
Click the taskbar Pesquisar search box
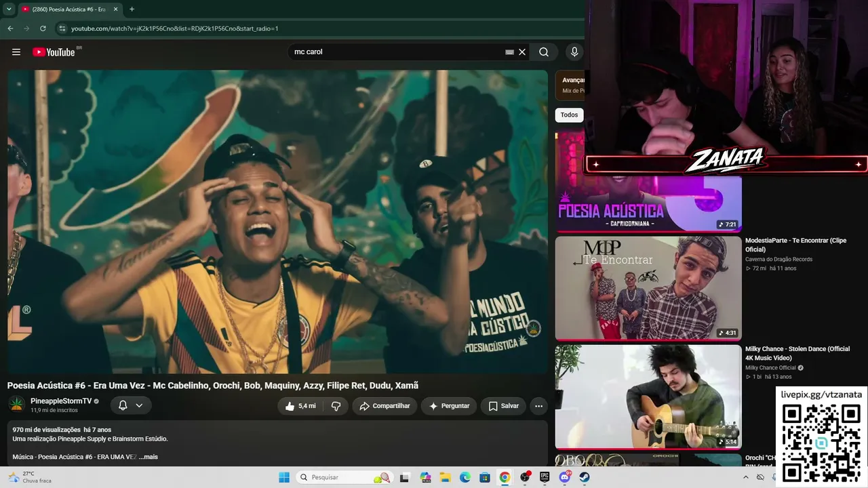point(344,477)
